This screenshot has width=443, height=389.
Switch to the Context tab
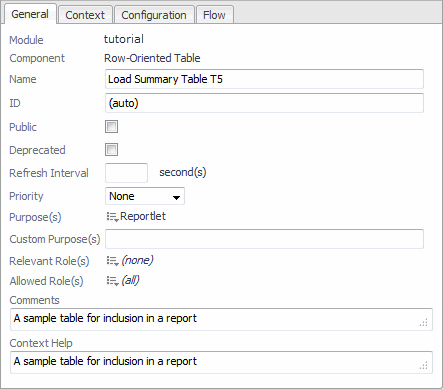click(x=85, y=15)
